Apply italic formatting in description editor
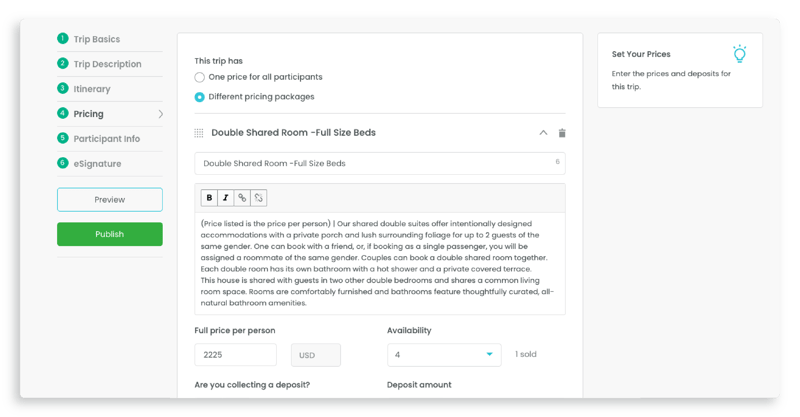This screenshot has width=800, height=417. tap(226, 198)
